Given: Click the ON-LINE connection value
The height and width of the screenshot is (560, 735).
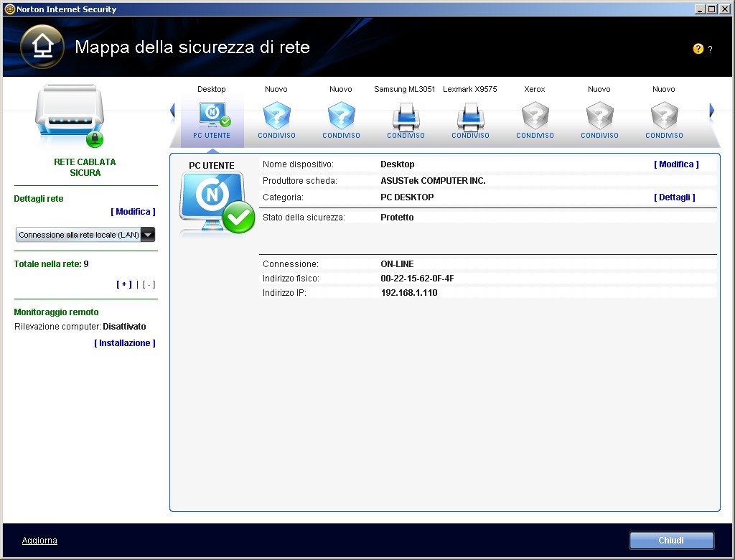Looking at the screenshot, I should click(397, 264).
